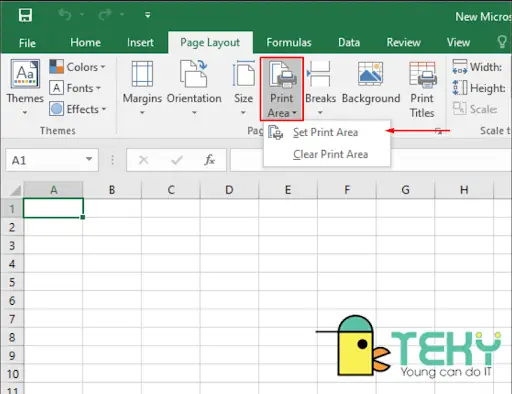This screenshot has height=394, width=512.
Task: Click the formula bar Cancel X icon
Action: point(143,160)
